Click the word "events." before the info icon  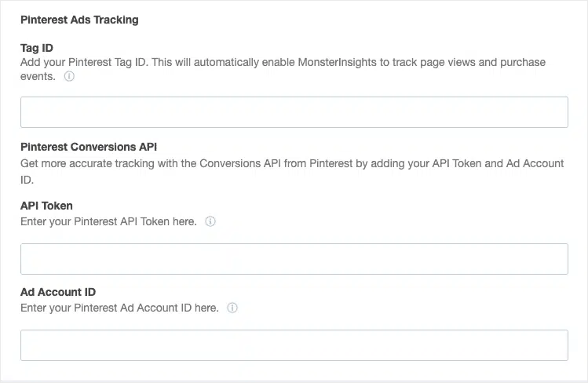[x=38, y=77]
